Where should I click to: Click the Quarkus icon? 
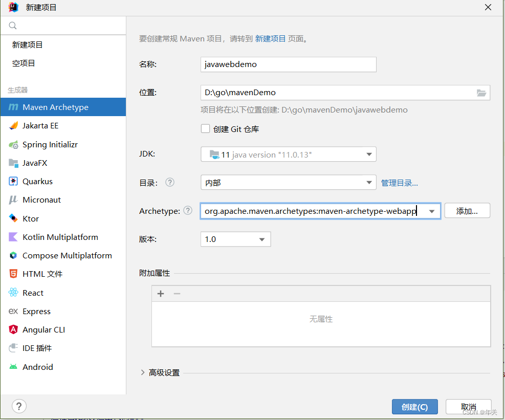[13, 181]
